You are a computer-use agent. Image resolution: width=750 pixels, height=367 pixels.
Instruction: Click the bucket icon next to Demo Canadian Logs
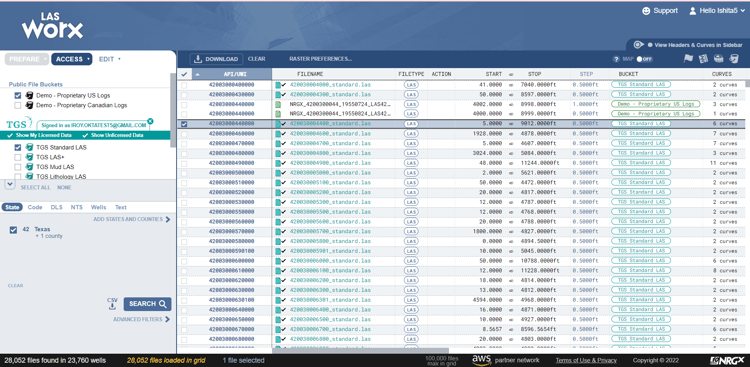pos(29,105)
